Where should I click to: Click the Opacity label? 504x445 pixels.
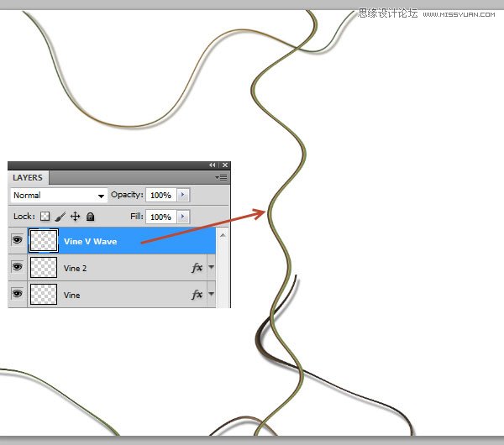pyautogui.click(x=127, y=195)
